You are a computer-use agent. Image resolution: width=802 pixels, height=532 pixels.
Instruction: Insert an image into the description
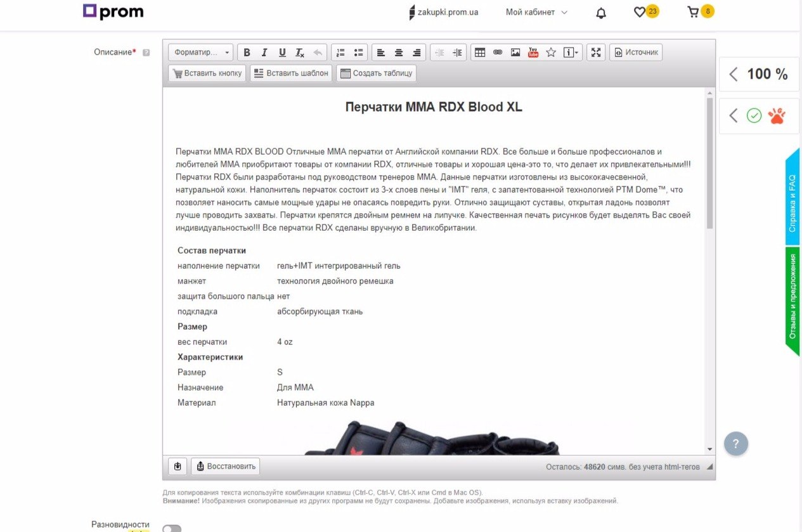tap(515, 53)
